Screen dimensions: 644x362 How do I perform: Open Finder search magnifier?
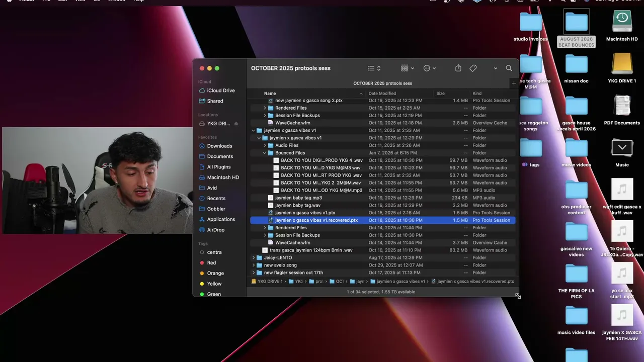click(509, 68)
